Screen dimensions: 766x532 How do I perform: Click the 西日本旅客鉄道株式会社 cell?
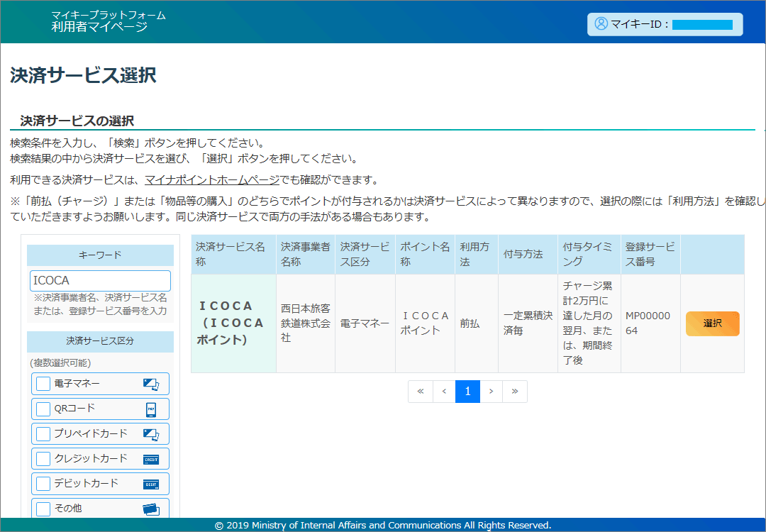[306, 323]
